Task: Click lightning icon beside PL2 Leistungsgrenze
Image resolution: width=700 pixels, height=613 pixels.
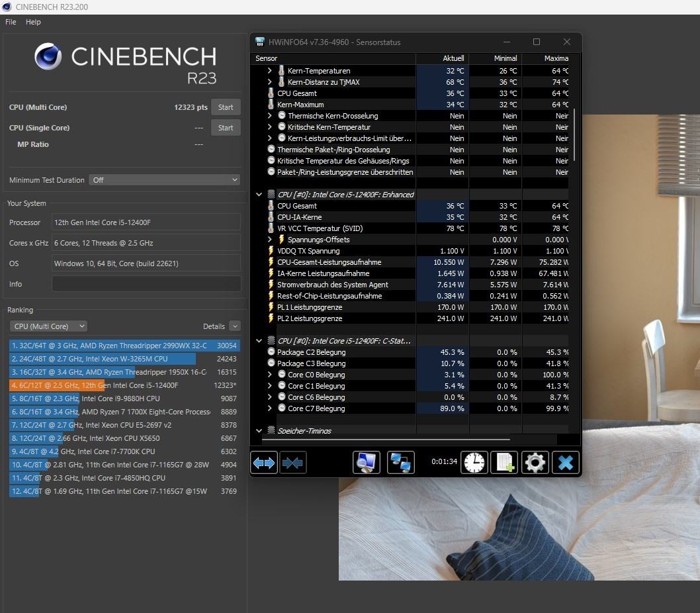Action: pos(271,318)
